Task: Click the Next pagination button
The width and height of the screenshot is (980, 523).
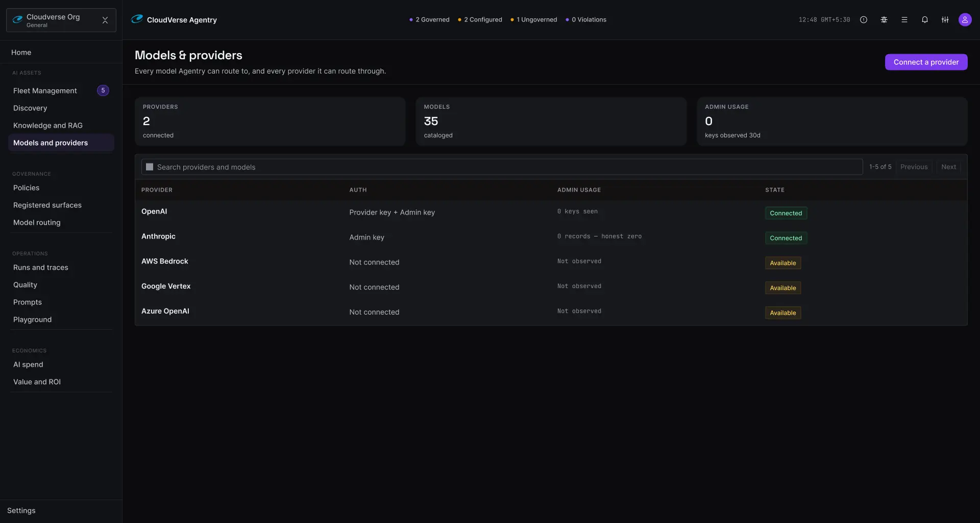Action: (x=948, y=167)
